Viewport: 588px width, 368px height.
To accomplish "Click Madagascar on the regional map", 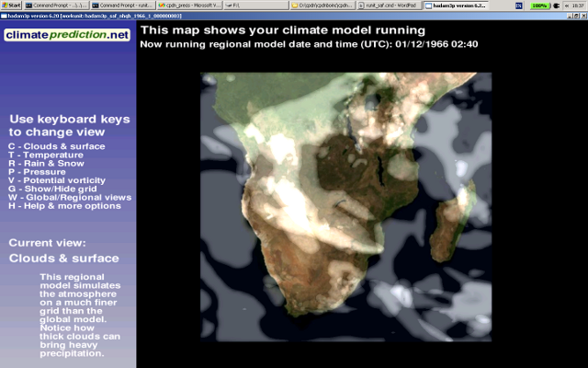I will [451, 223].
